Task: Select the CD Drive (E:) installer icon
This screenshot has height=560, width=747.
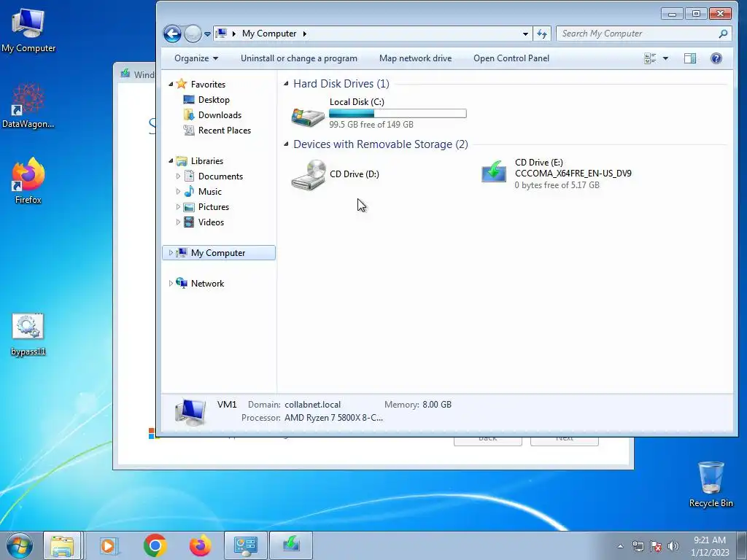Action: point(494,172)
